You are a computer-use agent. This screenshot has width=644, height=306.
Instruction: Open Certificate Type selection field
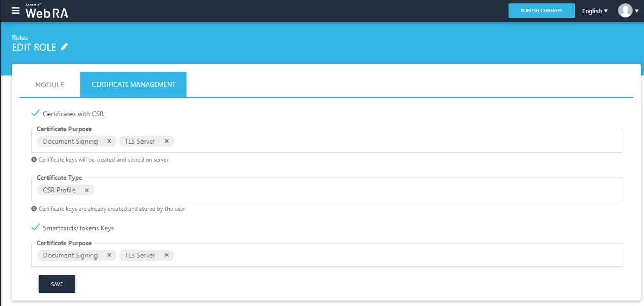[x=357, y=190]
